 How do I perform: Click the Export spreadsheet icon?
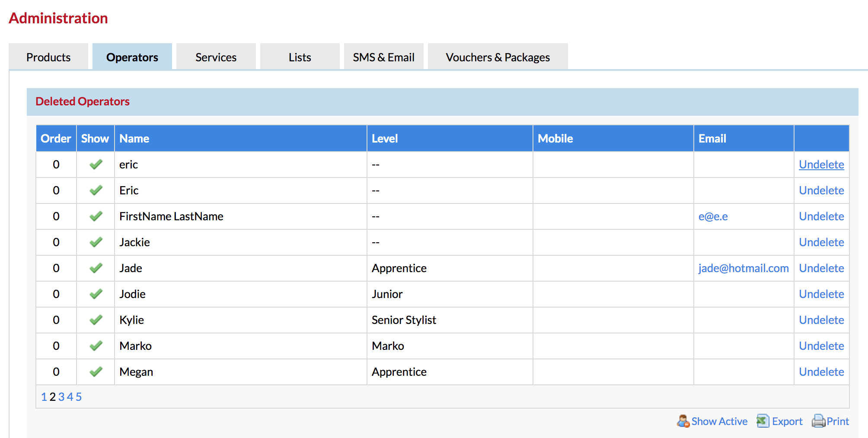pos(763,421)
